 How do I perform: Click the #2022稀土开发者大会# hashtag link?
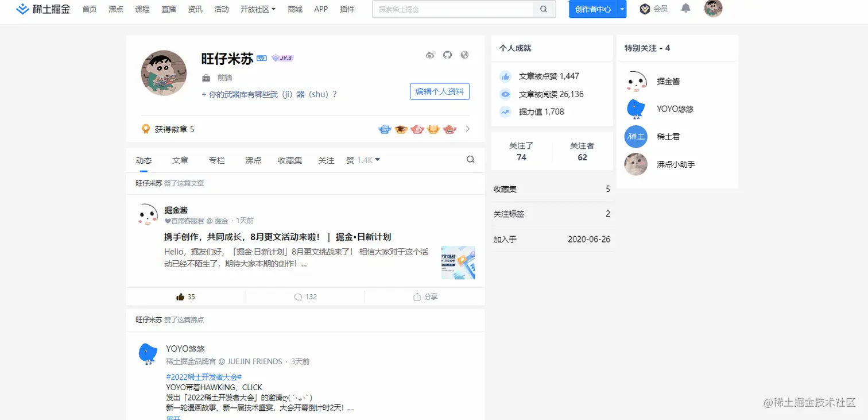click(204, 377)
